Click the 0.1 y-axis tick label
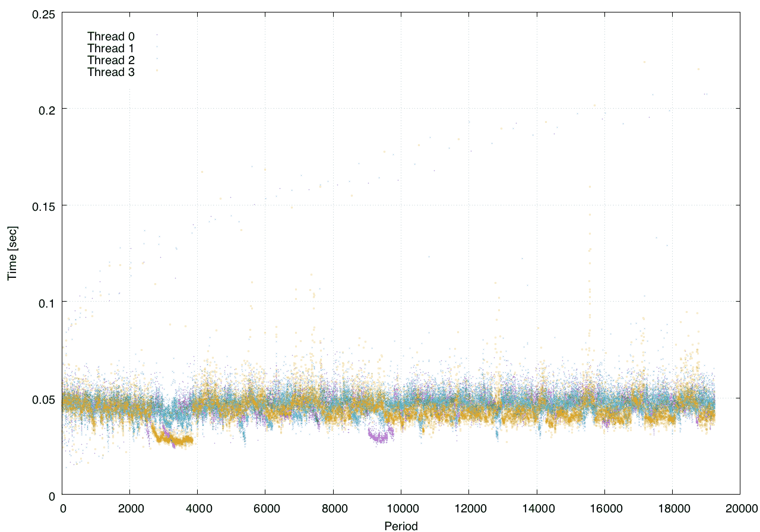 click(x=45, y=302)
